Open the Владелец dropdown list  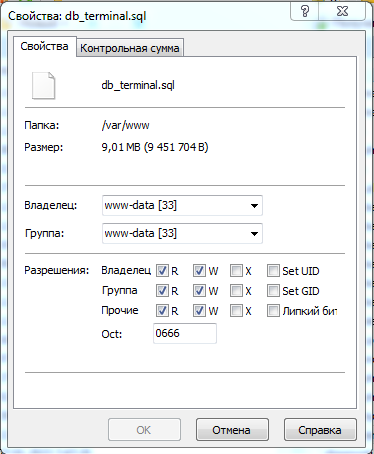(x=182, y=205)
